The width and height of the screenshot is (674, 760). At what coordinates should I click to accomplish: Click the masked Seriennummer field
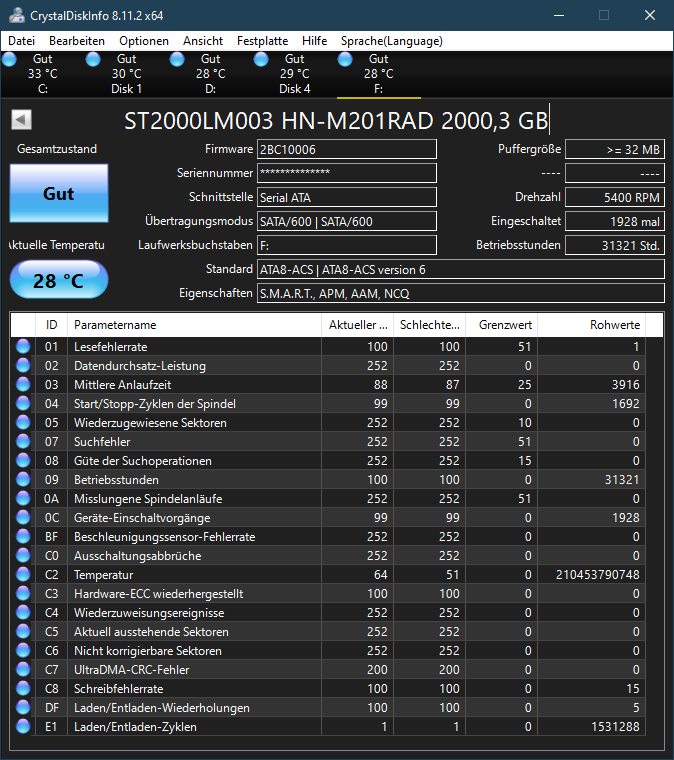(346, 173)
